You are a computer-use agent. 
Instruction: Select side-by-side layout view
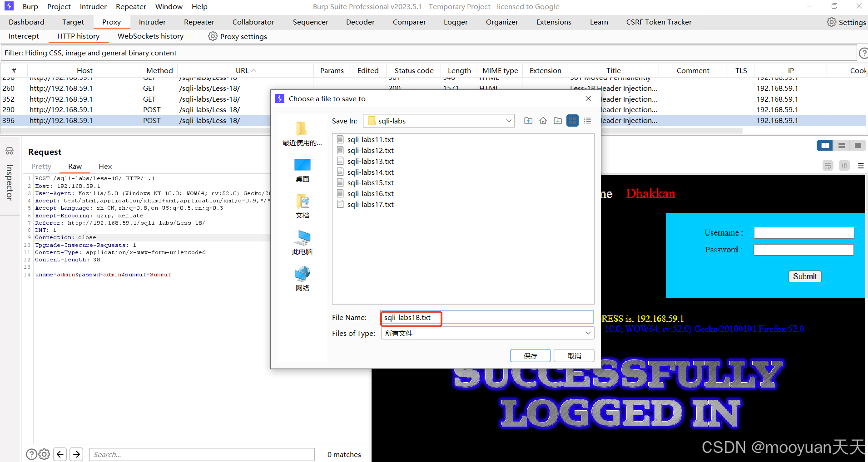tap(825, 145)
